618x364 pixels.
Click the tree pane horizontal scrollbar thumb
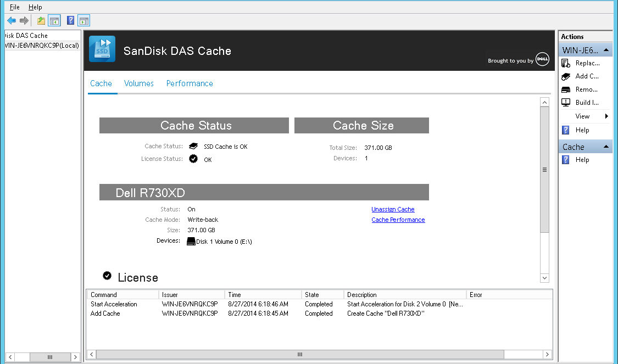[x=50, y=357]
